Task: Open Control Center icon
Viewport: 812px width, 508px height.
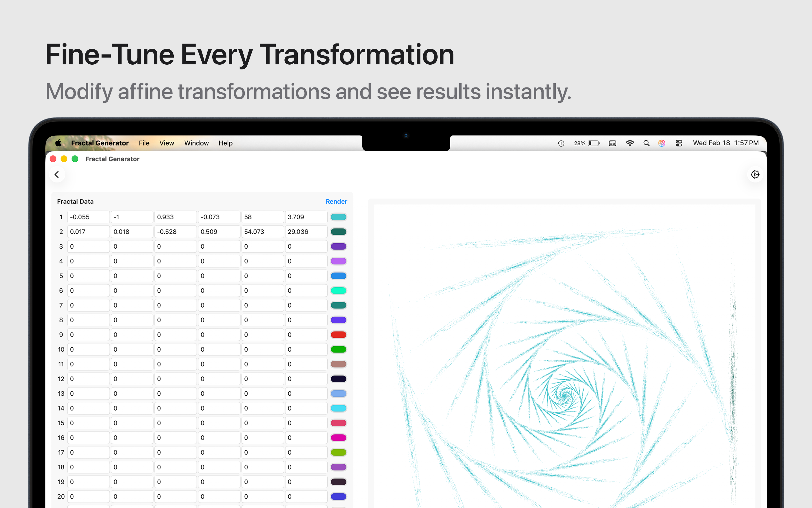Action: point(679,143)
